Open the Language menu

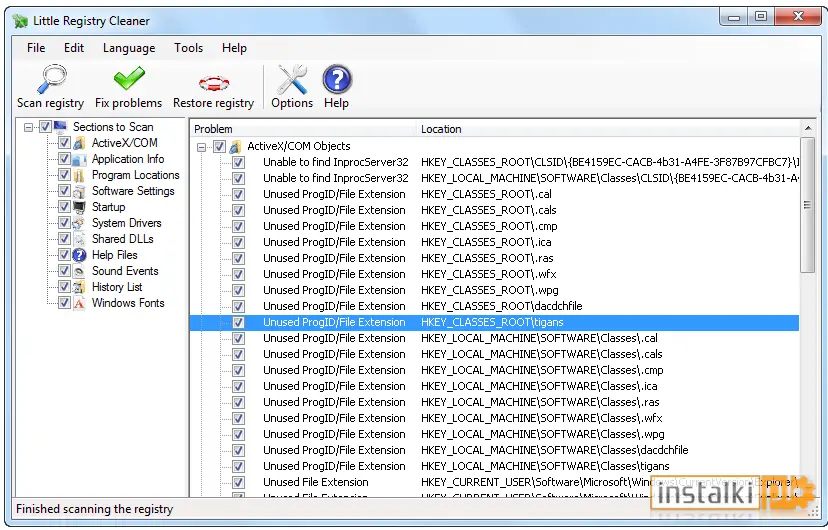(x=129, y=48)
